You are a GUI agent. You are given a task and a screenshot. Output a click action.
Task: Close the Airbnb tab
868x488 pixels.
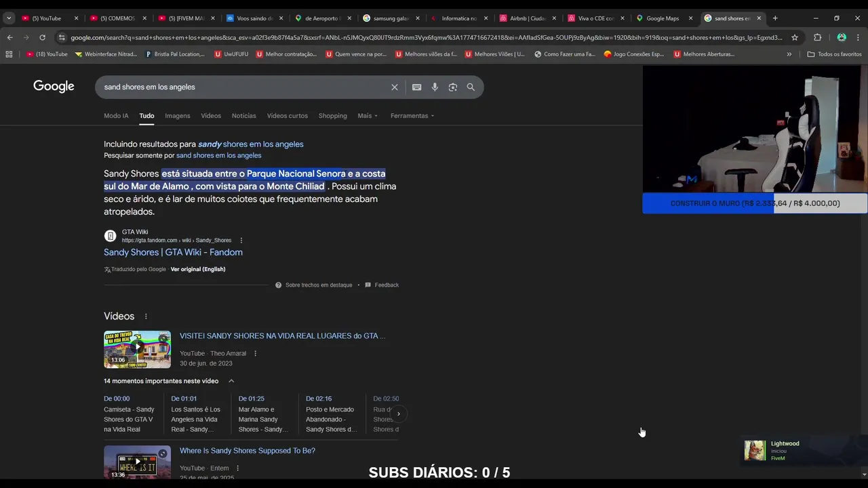tap(554, 18)
